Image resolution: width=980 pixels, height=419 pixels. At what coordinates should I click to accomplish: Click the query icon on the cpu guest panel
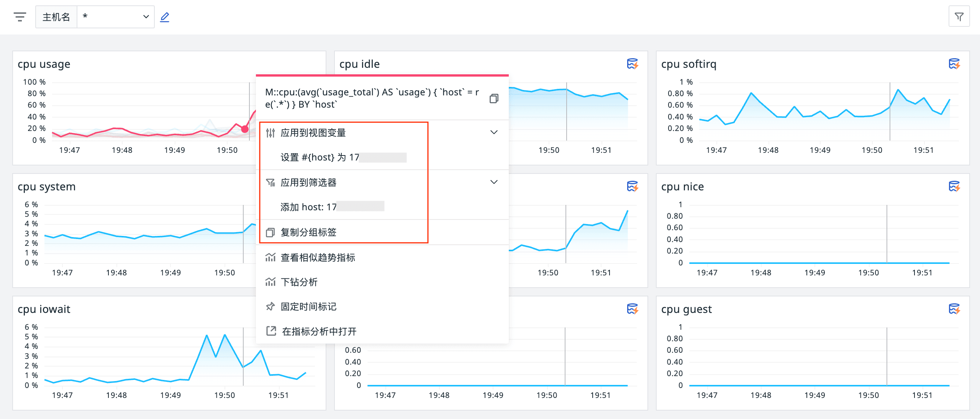(954, 309)
